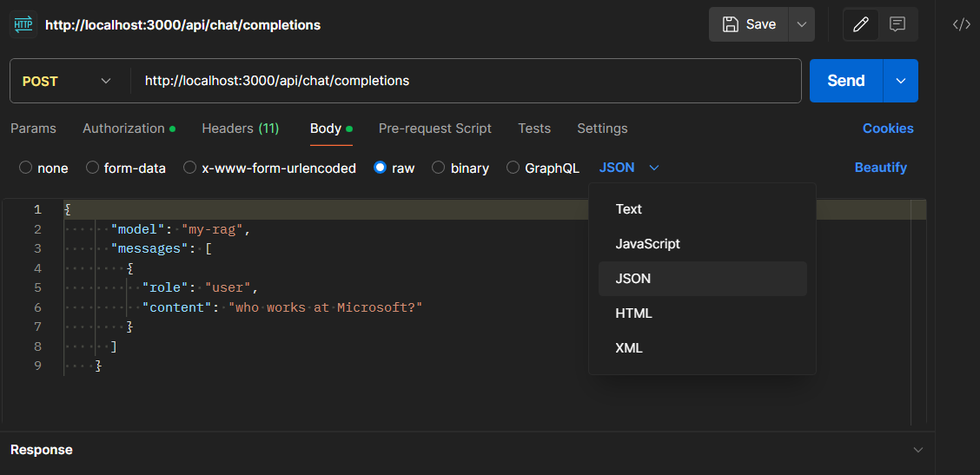Open the Save options dropdown arrow
This screenshot has width=980, height=475.
click(801, 24)
